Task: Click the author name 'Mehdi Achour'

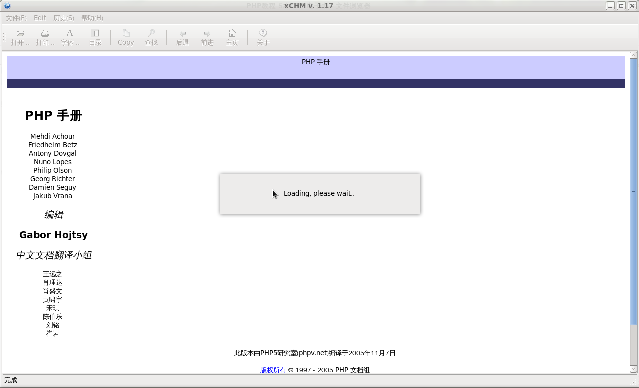Action: 53,136
